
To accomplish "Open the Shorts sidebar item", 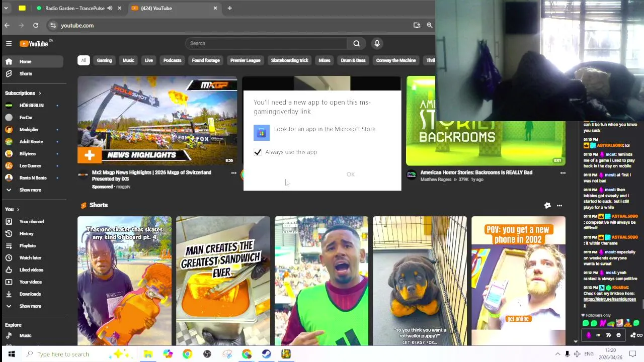I will 33,73.
